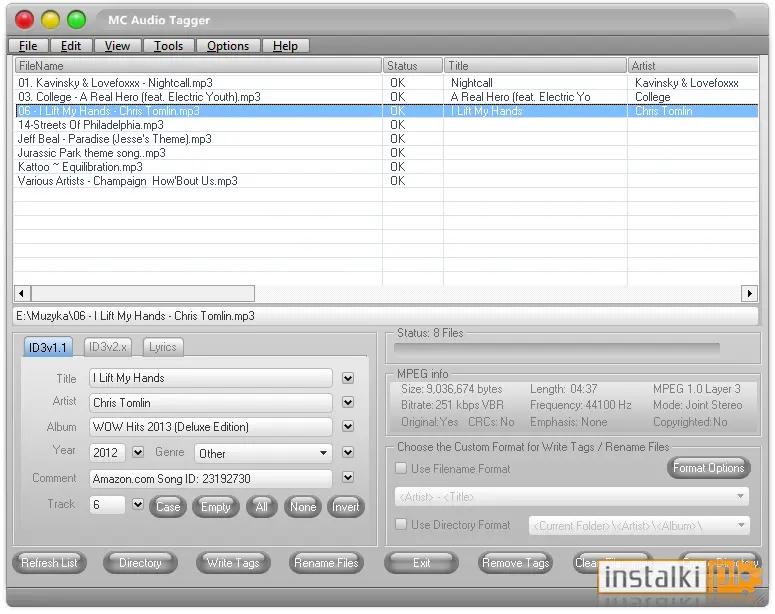
Task: Click the file list left scroll arrow
Action: point(21,294)
